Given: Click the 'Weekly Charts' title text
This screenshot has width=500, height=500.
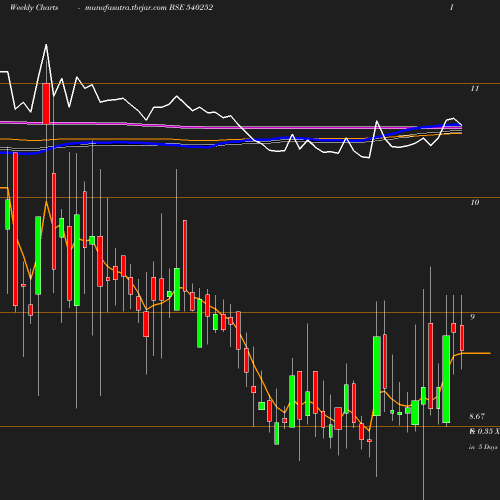Looking at the screenshot, I should coord(34,7).
